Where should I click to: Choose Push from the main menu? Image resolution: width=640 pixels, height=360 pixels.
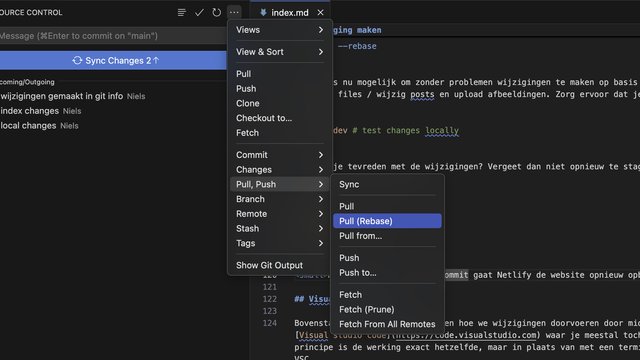tap(280, 89)
